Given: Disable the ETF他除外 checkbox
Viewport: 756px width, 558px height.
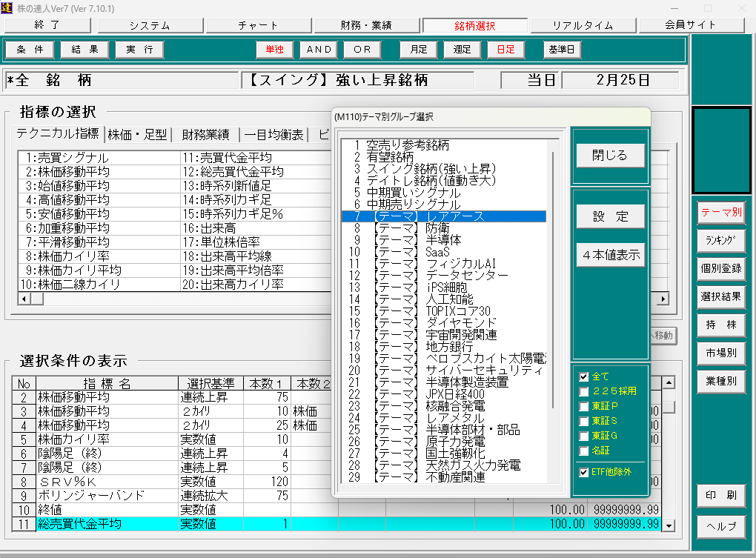Looking at the screenshot, I should click(584, 471).
